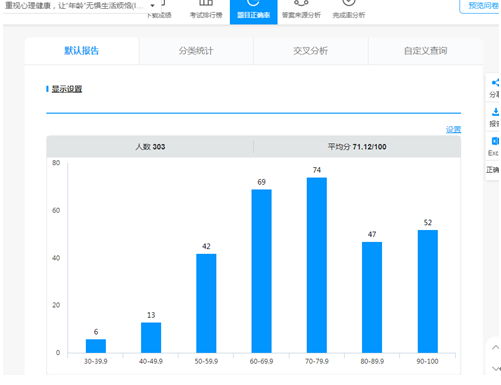Screen dimensions: 501x385
Task: Click the scroll-up chevron at bottom right
Action: pos(495,347)
